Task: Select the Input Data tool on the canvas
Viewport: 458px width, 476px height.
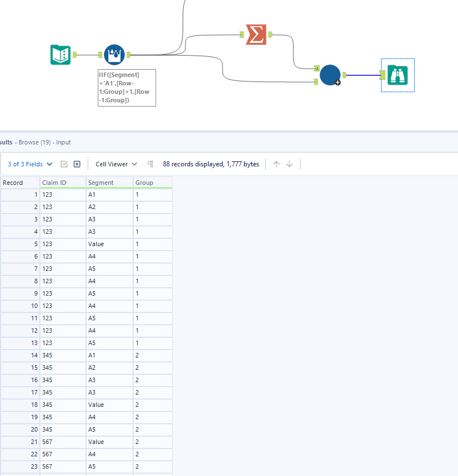Action: tap(60, 55)
